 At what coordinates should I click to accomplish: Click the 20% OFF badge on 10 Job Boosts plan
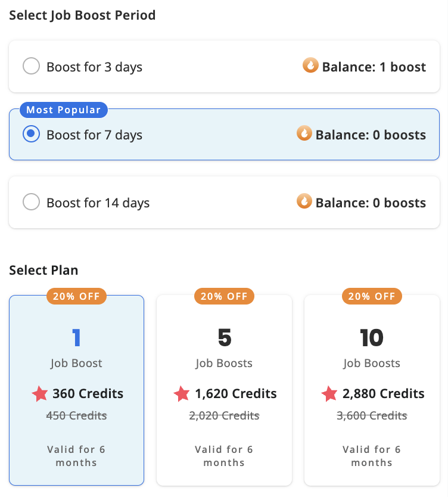pyautogui.click(x=372, y=296)
